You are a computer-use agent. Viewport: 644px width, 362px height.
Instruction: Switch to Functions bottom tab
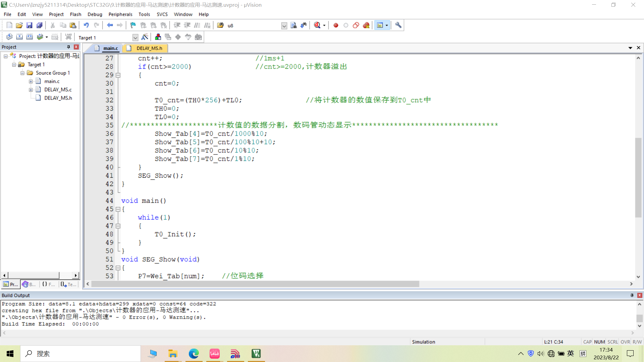(x=49, y=284)
